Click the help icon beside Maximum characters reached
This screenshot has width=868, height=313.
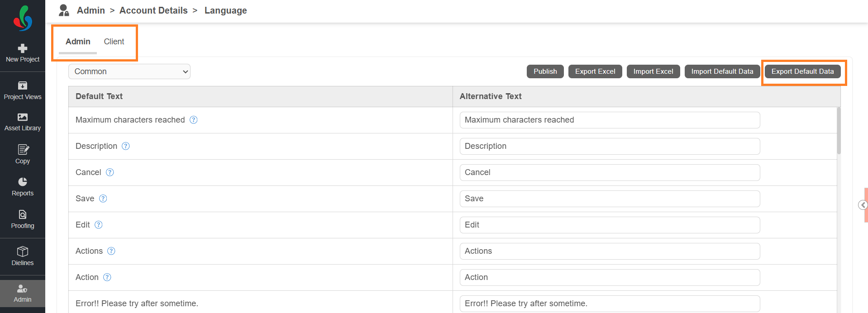click(194, 120)
